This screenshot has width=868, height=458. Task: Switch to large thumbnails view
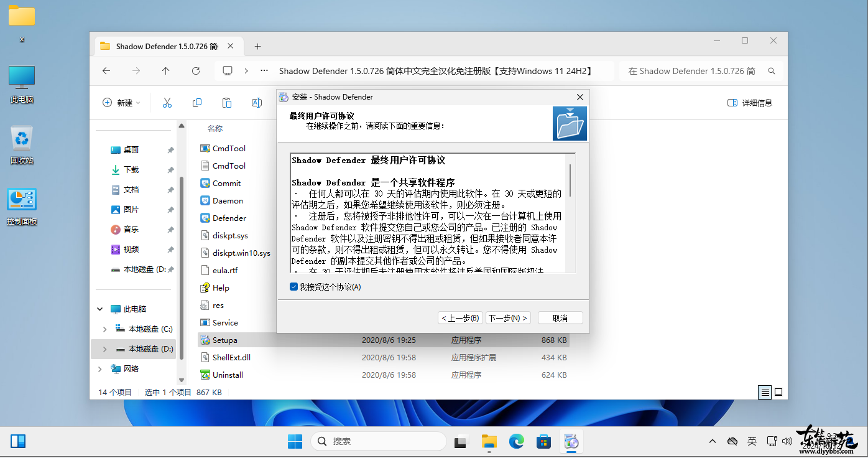click(x=778, y=392)
